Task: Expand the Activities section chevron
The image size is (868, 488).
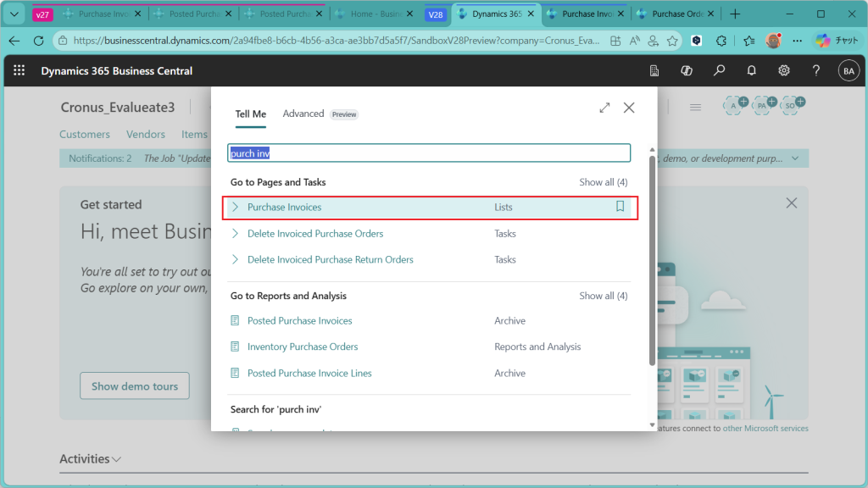Action: point(117,459)
